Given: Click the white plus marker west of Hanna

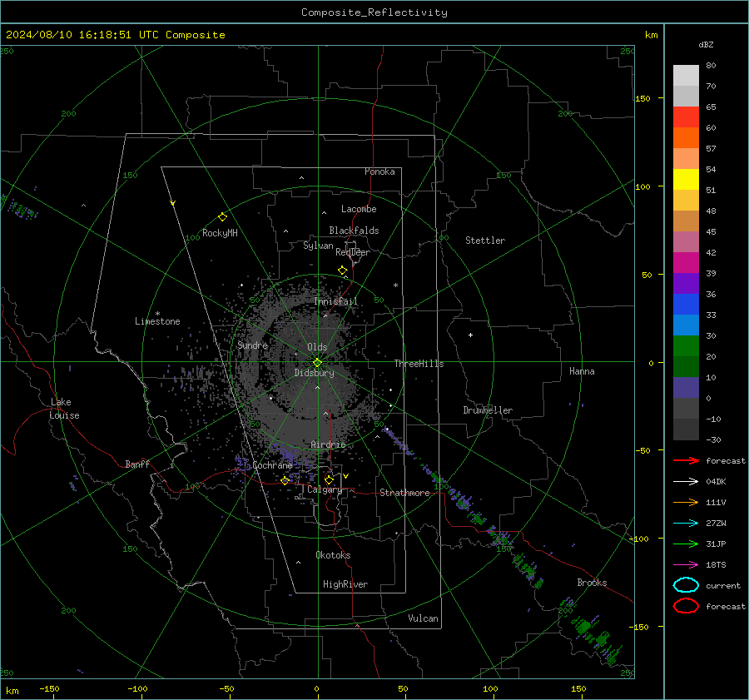Looking at the screenshot, I should (470, 335).
